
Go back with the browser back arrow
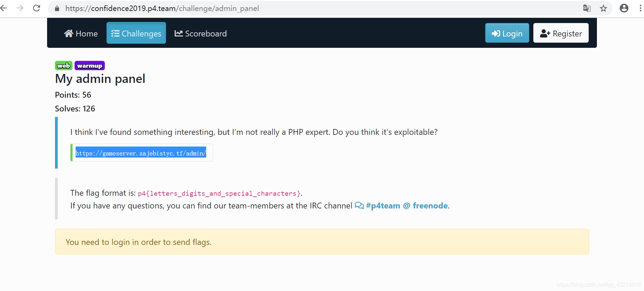click(4, 8)
